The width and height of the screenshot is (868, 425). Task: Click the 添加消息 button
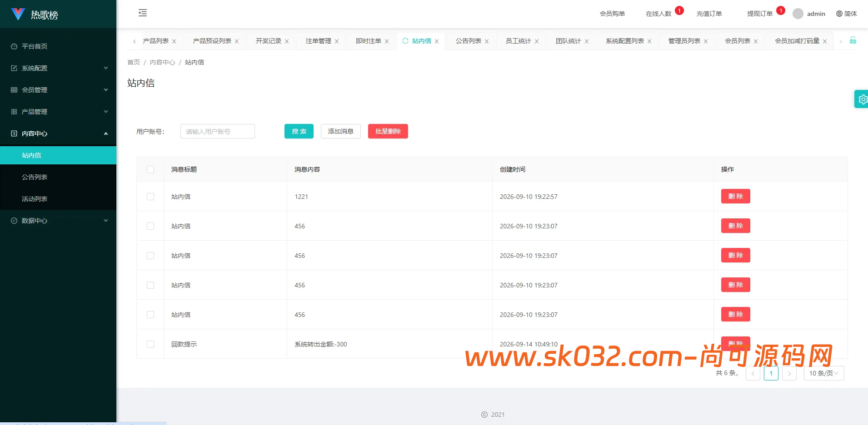(x=341, y=131)
